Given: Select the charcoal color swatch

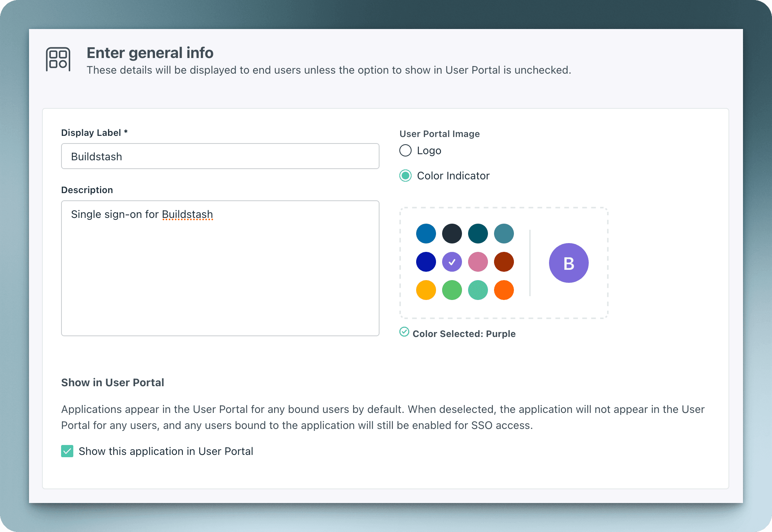Looking at the screenshot, I should pyautogui.click(x=452, y=234).
